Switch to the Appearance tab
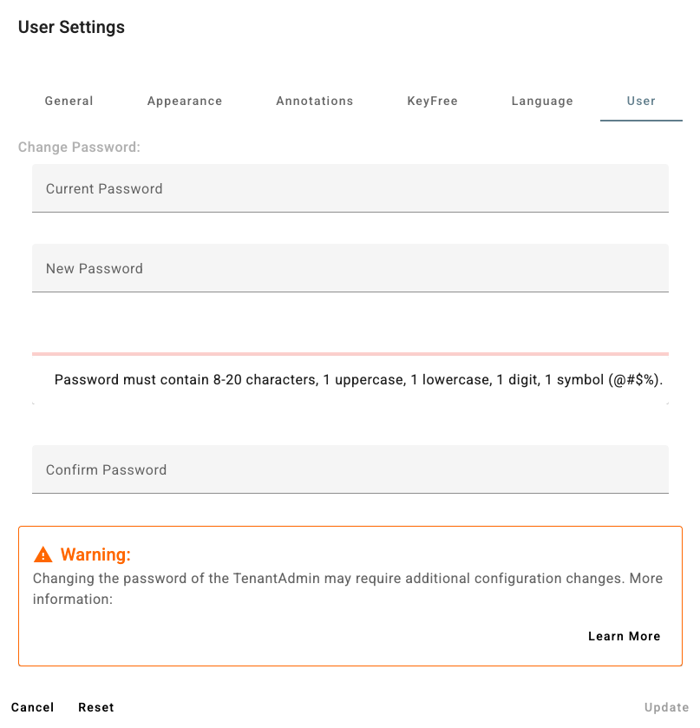 (x=185, y=101)
